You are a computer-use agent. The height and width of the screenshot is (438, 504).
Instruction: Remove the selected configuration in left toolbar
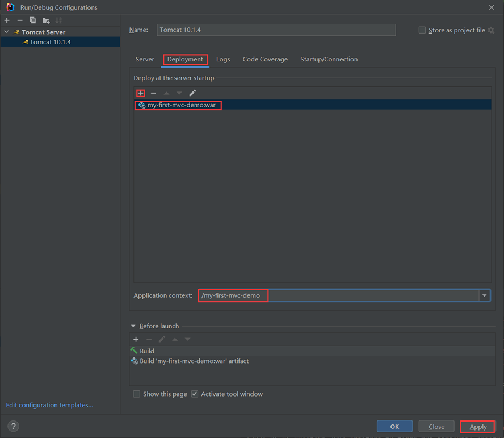(20, 20)
